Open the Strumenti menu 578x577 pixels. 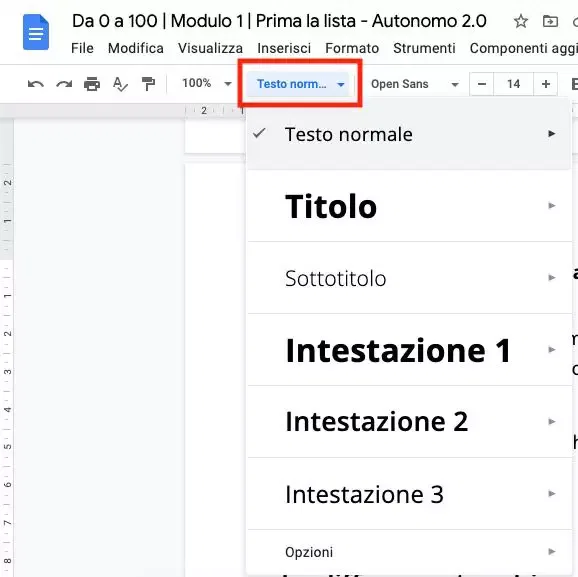(x=424, y=48)
